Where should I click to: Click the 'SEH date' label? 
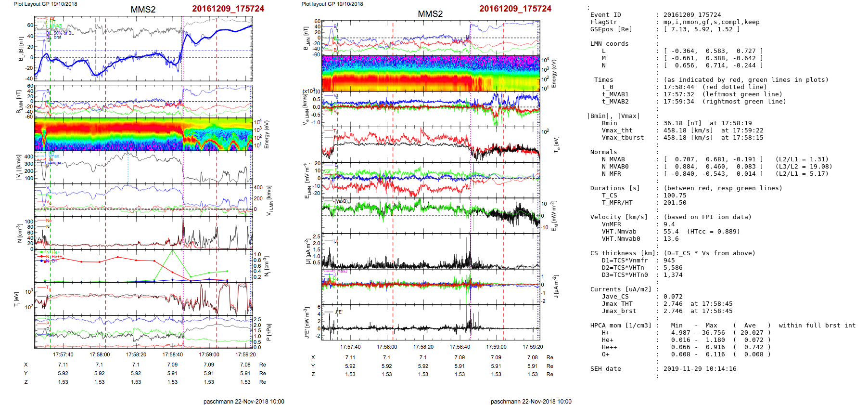pyautogui.click(x=606, y=369)
